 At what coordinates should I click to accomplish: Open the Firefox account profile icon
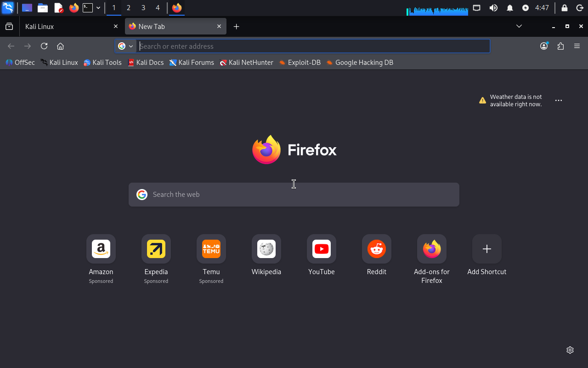[544, 46]
